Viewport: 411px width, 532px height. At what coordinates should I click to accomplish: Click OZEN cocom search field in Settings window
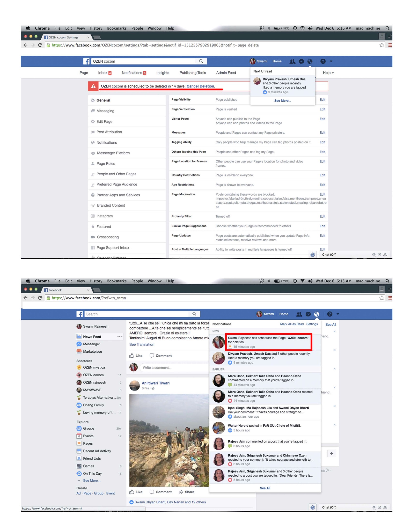(x=144, y=61)
